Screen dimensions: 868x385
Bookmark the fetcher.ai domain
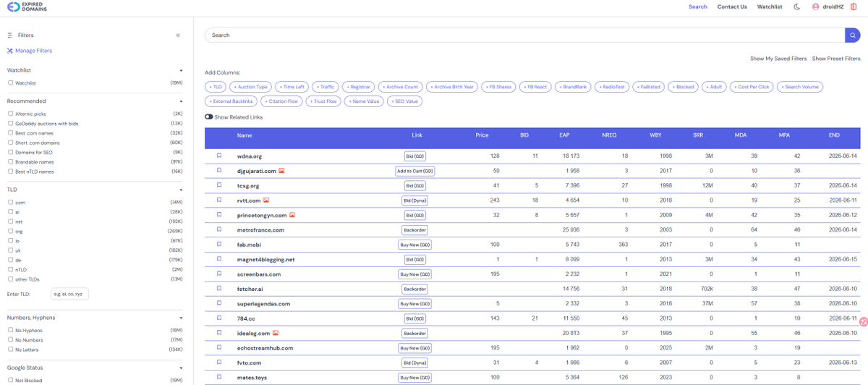pos(219,289)
